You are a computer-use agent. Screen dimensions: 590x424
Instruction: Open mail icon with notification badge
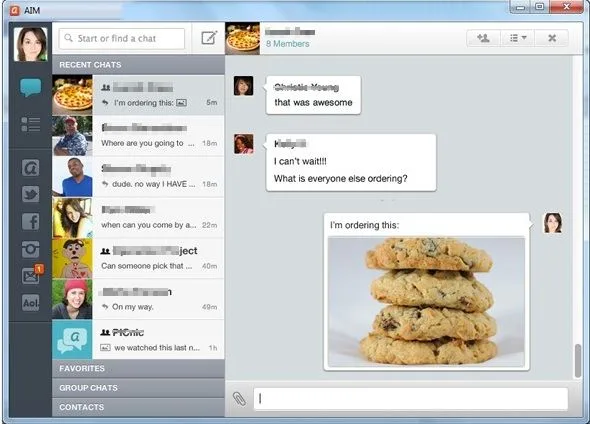coord(31,275)
